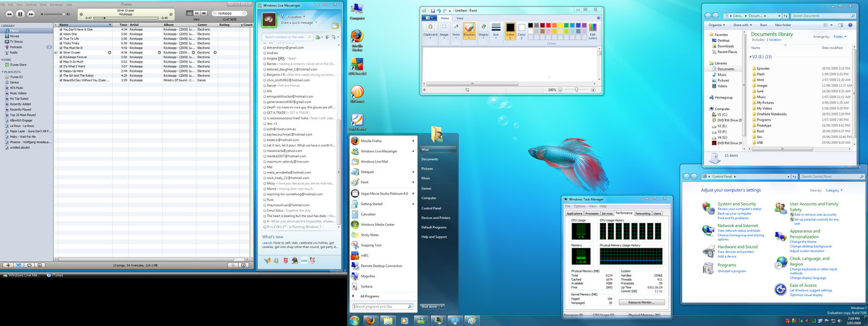Open the Networking tab in Task Manager

[643, 214]
